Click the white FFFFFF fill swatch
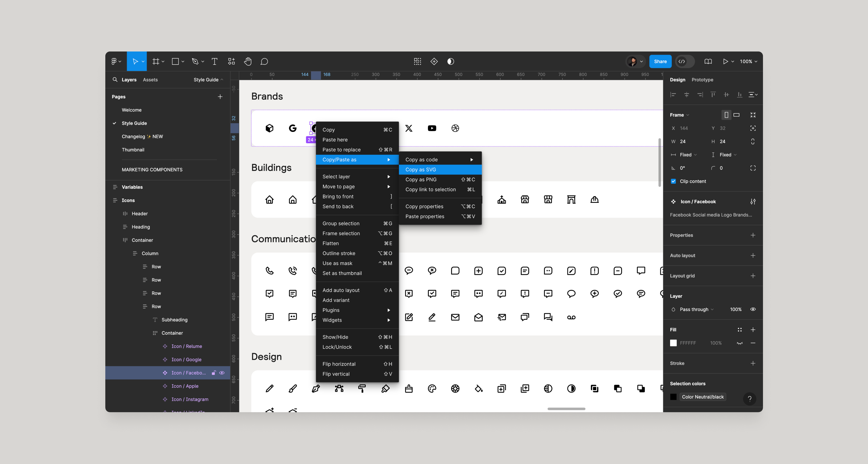This screenshot has width=868, height=464. click(x=673, y=343)
